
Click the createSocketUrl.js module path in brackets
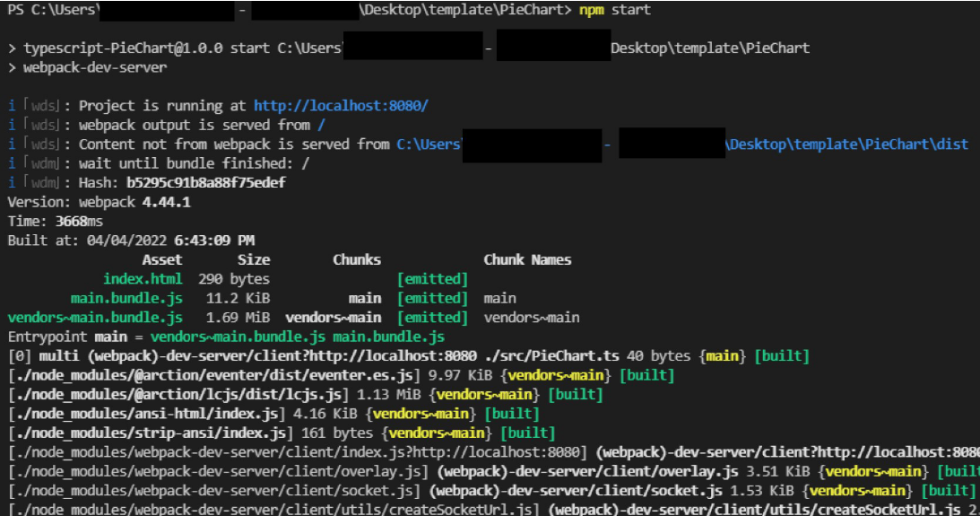point(273,510)
